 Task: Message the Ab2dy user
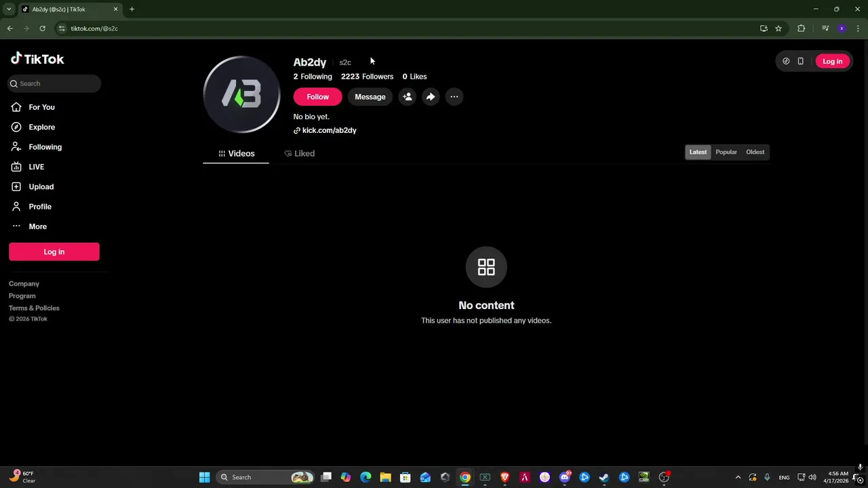(x=370, y=97)
